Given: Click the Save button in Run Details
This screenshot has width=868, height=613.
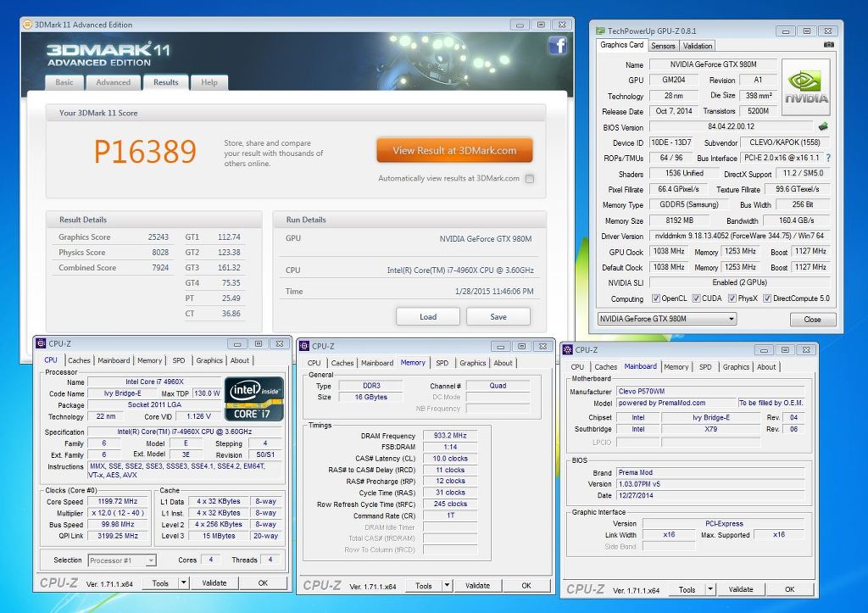Looking at the screenshot, I should [x=498, y=317].
